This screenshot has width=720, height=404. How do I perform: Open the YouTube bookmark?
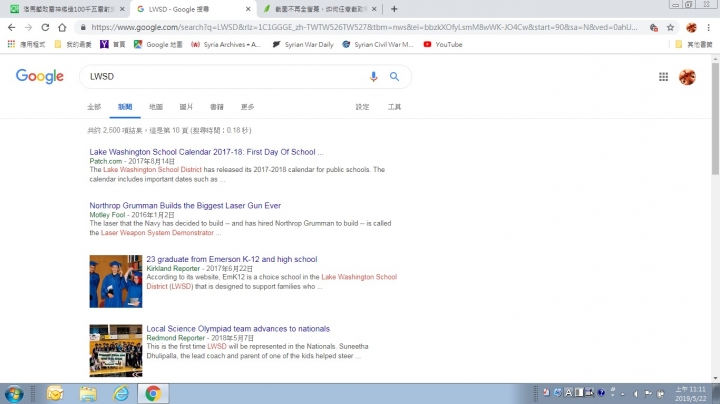[x=443, y=45]
